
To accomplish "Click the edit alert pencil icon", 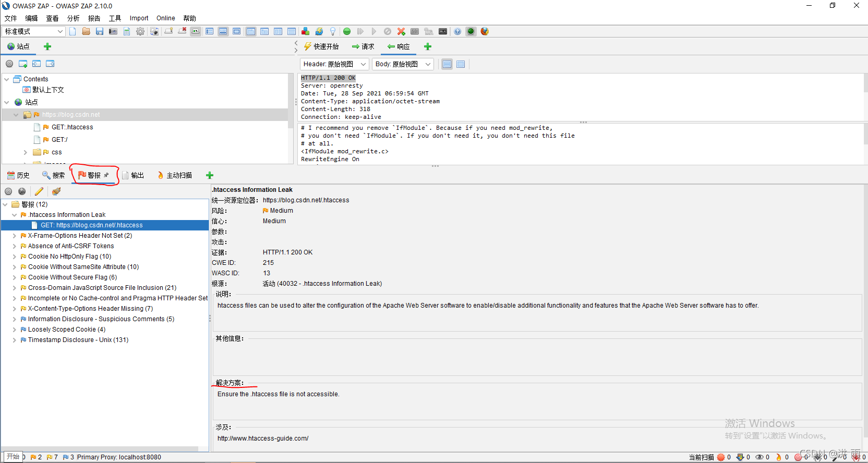I will point(39,191).
